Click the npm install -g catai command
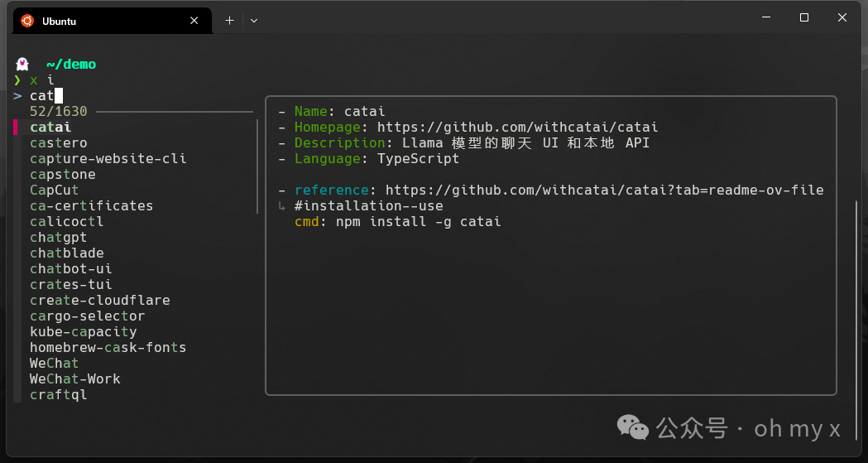868x463 pixels. (418, 221)
